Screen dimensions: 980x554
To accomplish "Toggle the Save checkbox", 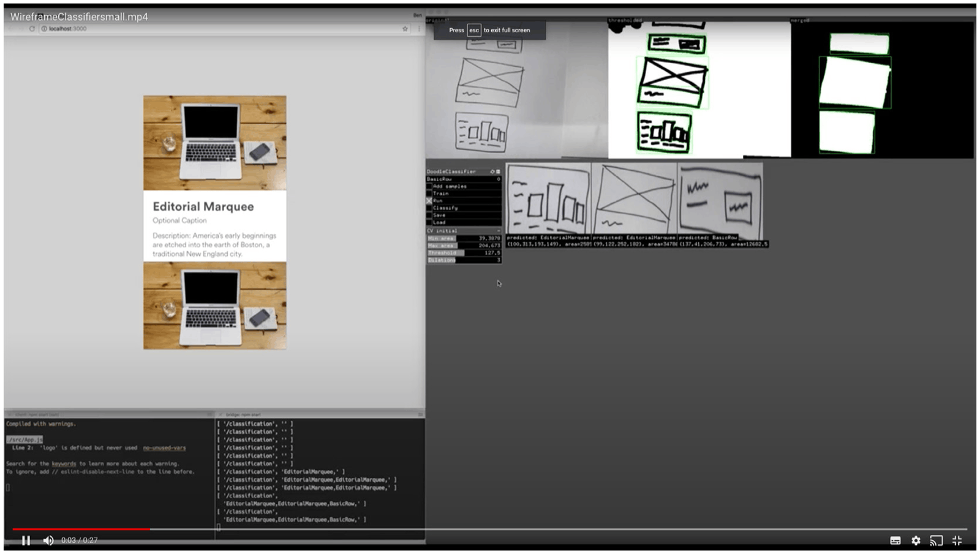I will pos(429,215).
